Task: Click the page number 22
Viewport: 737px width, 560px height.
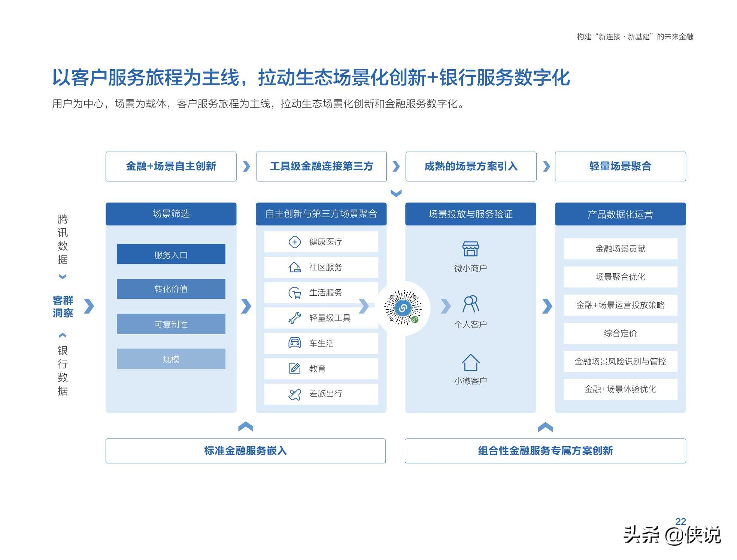Action: [x=680, y=521]
